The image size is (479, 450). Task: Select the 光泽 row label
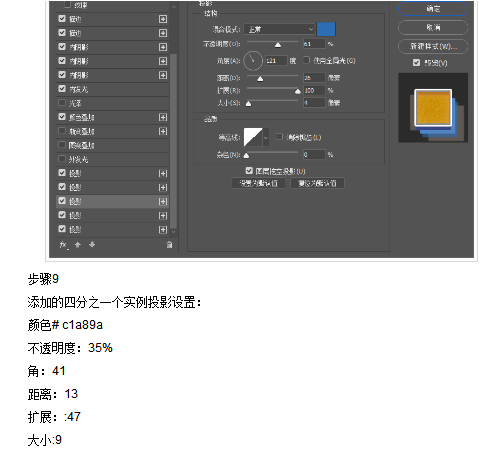tap(75, 103)
